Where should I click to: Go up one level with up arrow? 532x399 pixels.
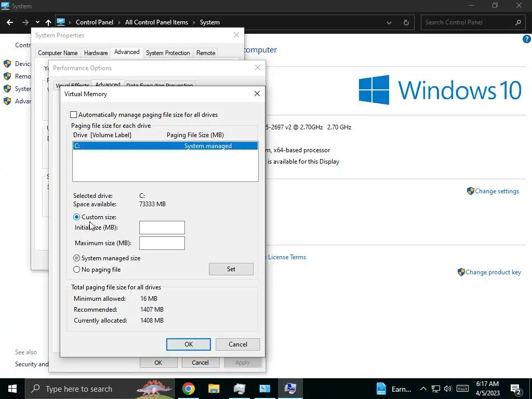[48, 22]
